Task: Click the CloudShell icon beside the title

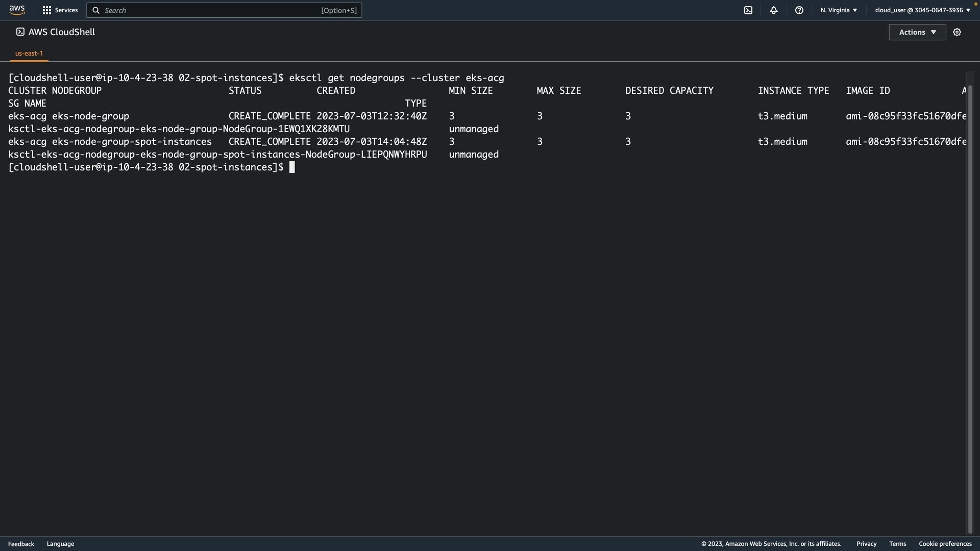Action: click(x=20, y=32)
